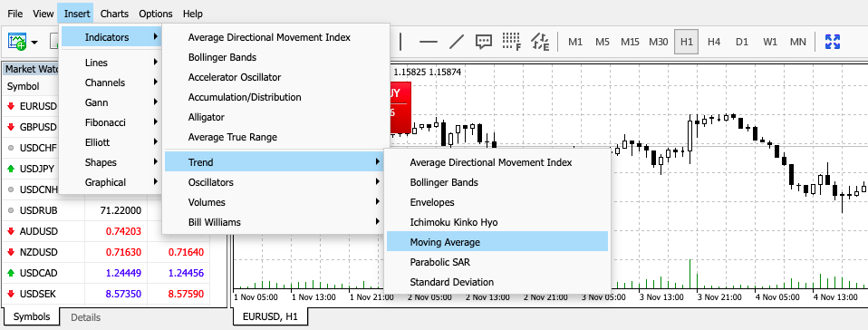Select the Elliott wave tool icon
Image resolution: width=868 pixels, height=330 pixels.
540,42
